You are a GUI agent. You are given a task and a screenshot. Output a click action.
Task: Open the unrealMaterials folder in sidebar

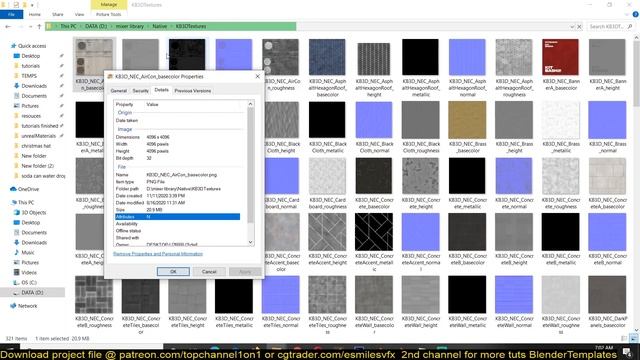coord(38,136)
